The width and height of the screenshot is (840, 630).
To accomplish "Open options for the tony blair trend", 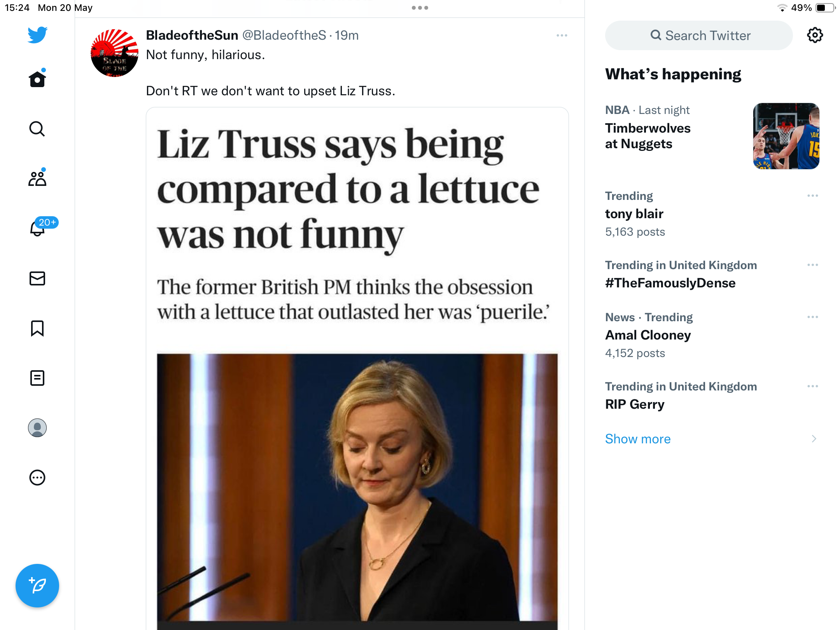I will point(813,196).
